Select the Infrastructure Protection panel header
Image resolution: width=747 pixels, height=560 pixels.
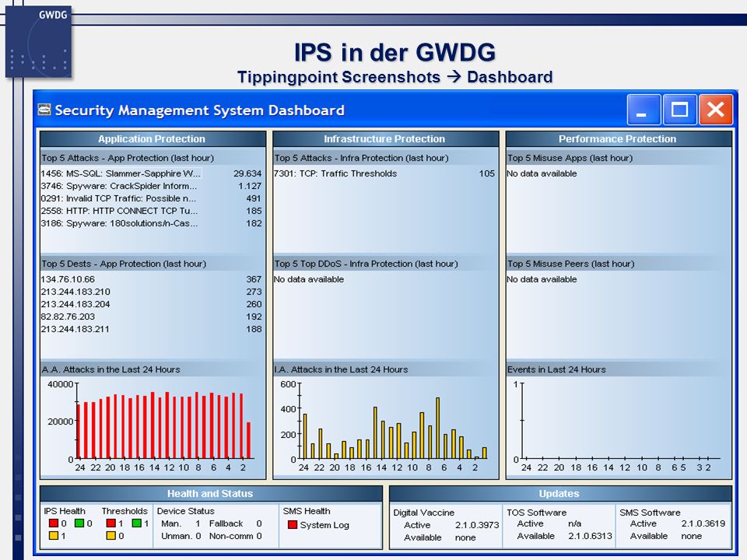(x=385, y=138)
